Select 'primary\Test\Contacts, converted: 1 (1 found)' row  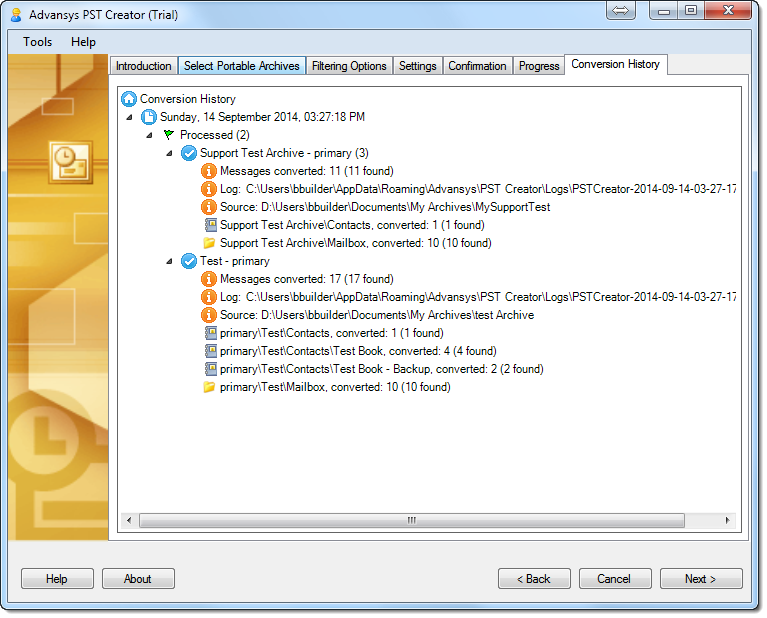332,333
